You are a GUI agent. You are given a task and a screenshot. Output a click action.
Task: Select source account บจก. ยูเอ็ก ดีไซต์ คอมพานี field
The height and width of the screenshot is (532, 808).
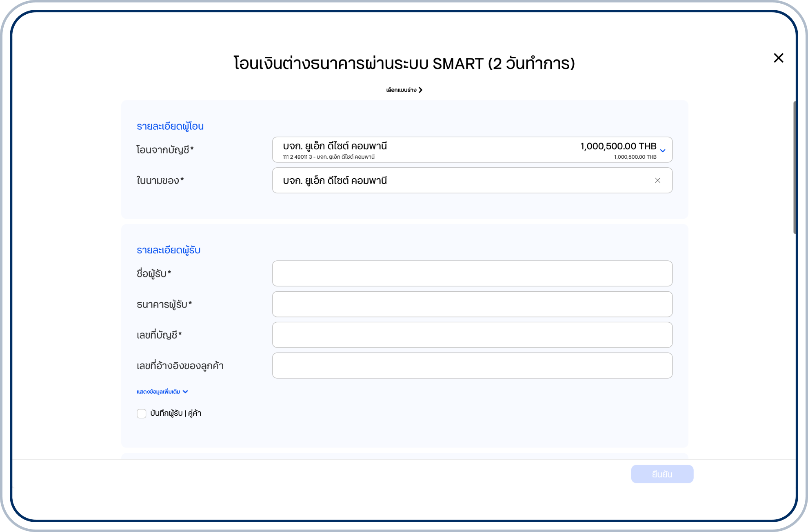tap(408, 149)
